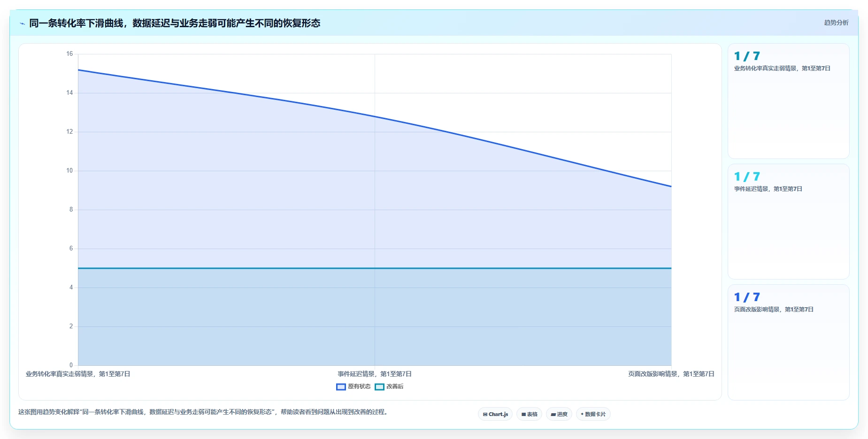Viewport: 868px width, 439px height.
Task: Click the trend icon beside the chart title
Action: (22, 23)
